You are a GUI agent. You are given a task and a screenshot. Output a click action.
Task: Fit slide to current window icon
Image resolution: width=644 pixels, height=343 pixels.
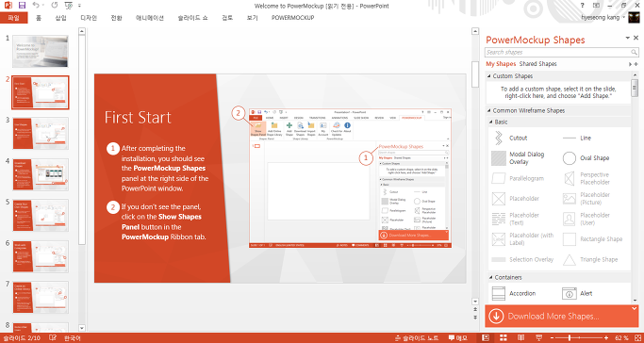637,338
